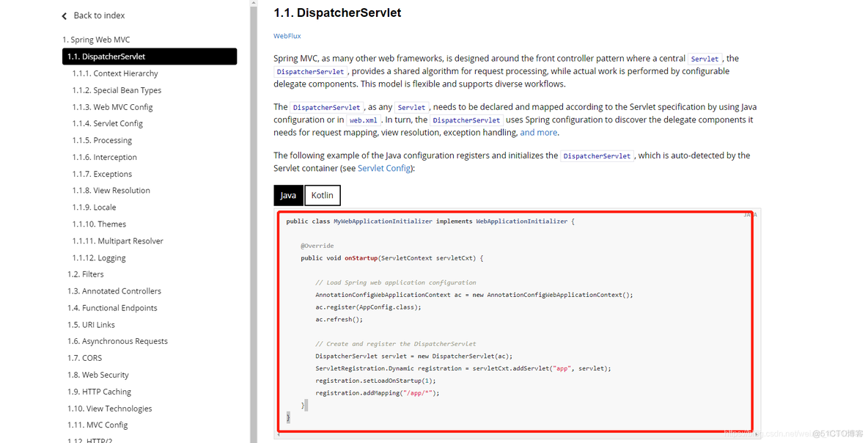Go to 1.1.7. Exceptions
Screen dimensions: 868x443
click(x=102, y=174)
